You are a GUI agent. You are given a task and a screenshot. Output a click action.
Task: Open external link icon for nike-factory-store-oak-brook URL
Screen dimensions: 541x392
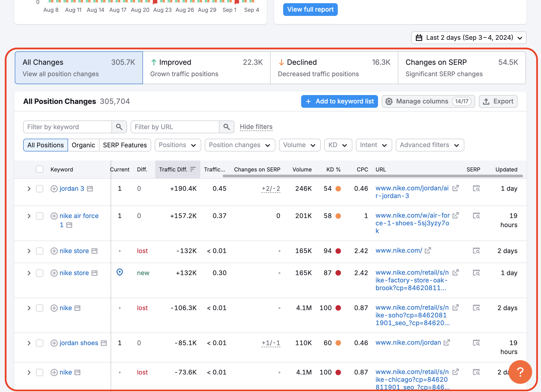(x=456, y=272)
